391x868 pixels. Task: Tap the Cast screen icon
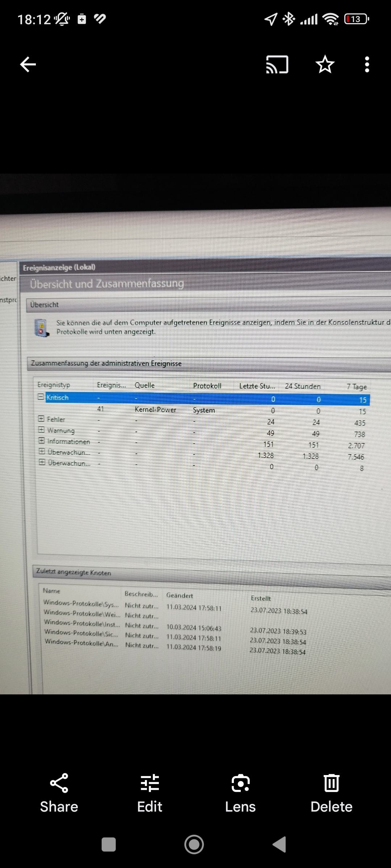(x=277, y=65)
